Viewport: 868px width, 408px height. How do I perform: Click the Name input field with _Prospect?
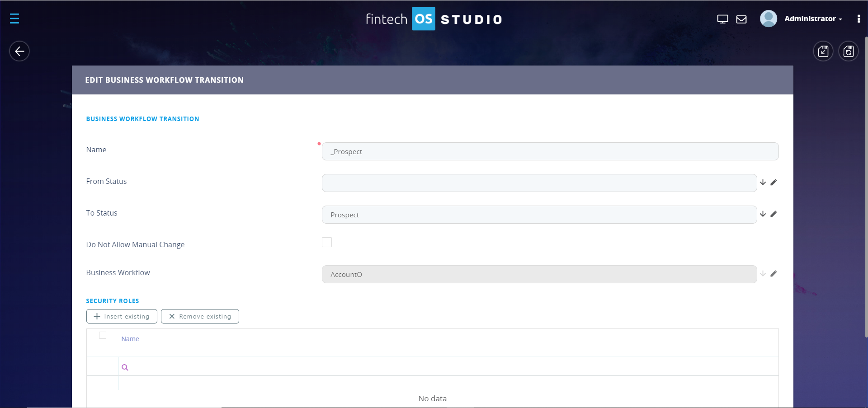click(550, 151)
